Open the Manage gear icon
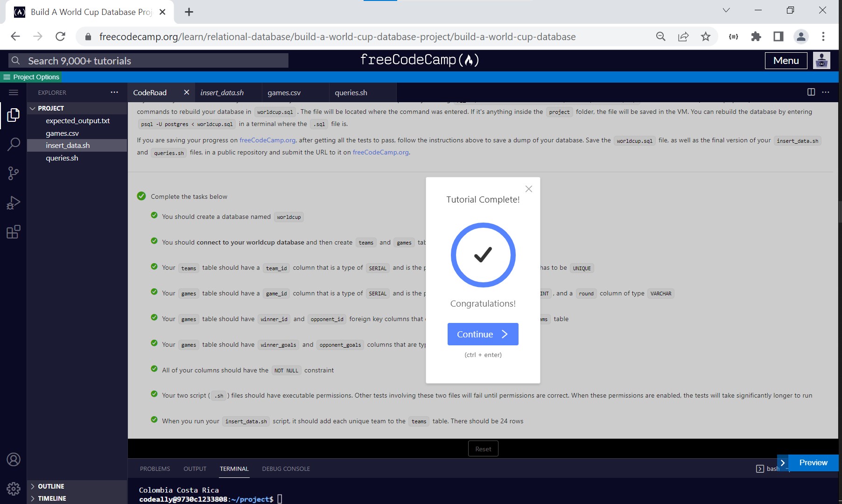The height and width of the screenshot is (504, 842). coord(14,489)
